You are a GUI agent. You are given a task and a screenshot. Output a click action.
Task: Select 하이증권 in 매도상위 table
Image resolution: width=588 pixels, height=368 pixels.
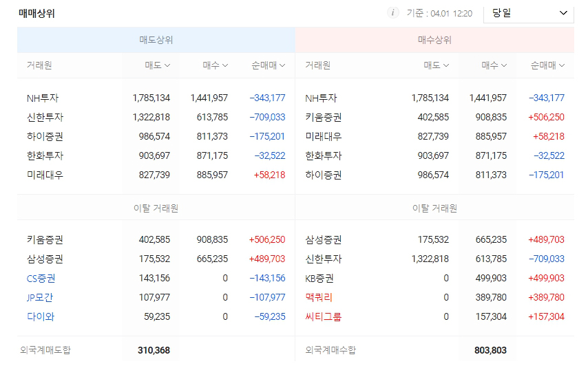pyautogui.click(x=45, y=136)
